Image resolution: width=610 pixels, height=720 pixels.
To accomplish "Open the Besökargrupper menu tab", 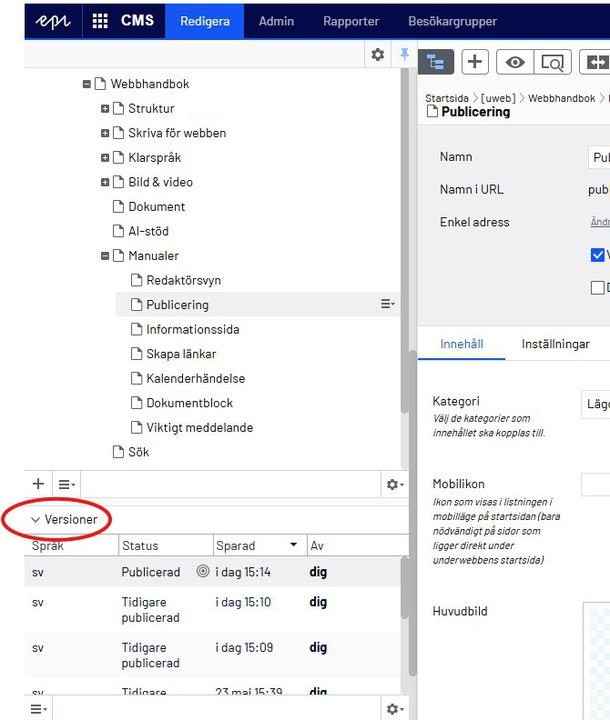I will (452, 21).
